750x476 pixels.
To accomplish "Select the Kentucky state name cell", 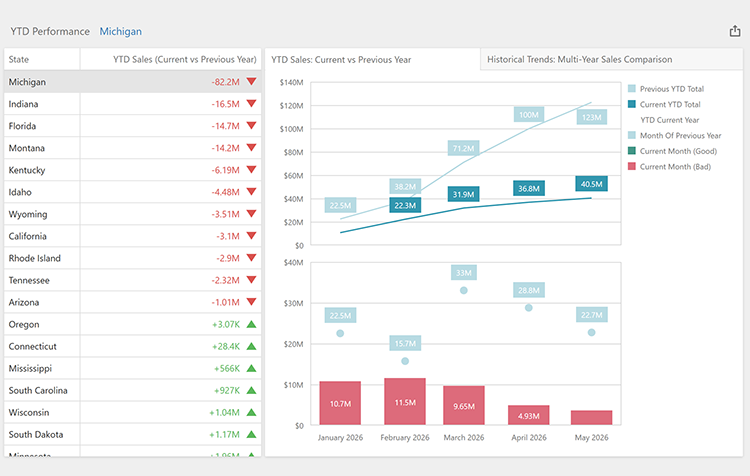I will point(42,170).
